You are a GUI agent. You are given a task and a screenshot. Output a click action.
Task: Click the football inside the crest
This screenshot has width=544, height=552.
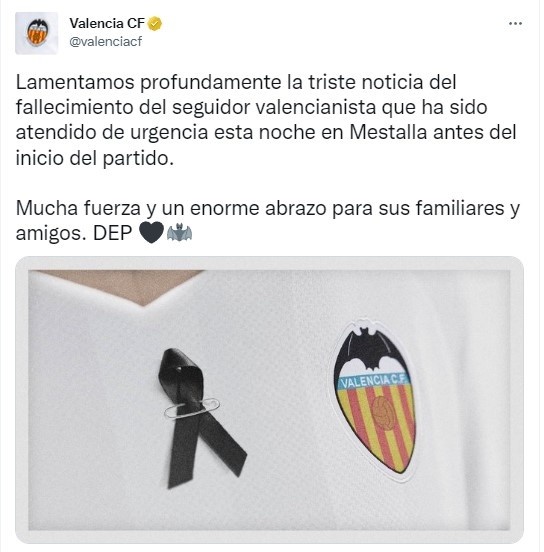point(383,413)
